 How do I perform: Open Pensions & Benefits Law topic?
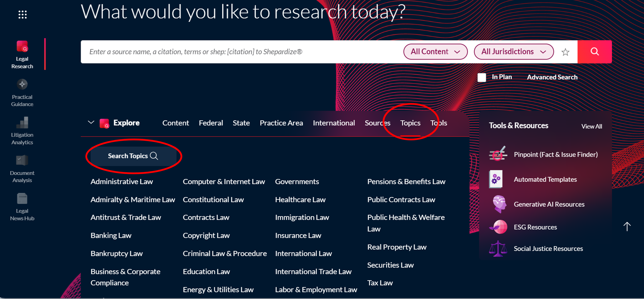click(x=406, y=181)
